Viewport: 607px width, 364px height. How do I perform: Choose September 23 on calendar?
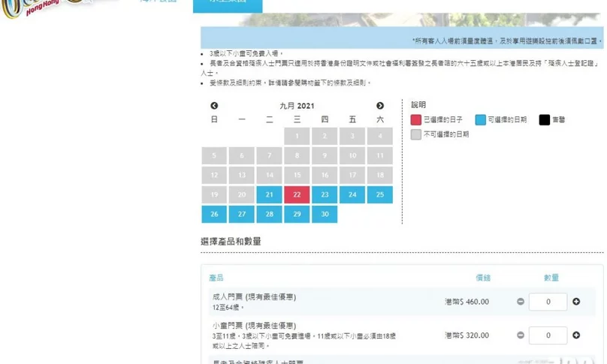click(x=325, y=194)
